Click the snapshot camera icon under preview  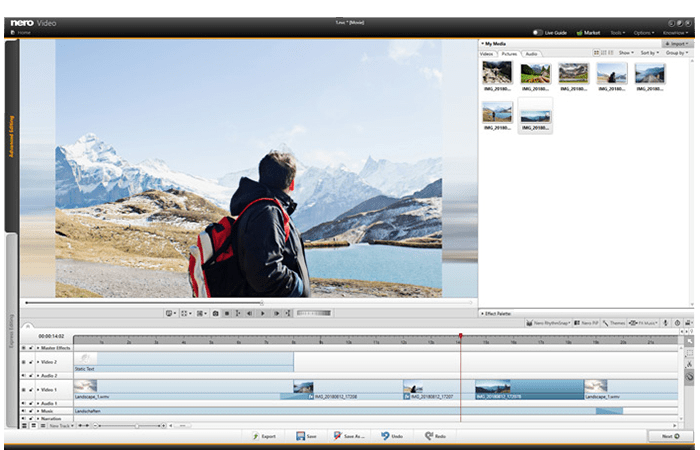[x=216, y=313]
